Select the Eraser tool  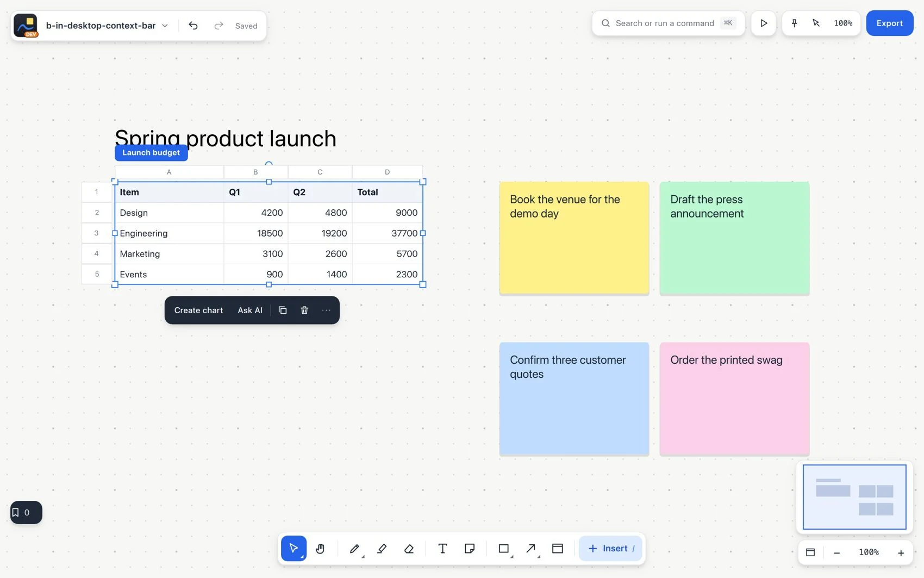pos(409,548)
